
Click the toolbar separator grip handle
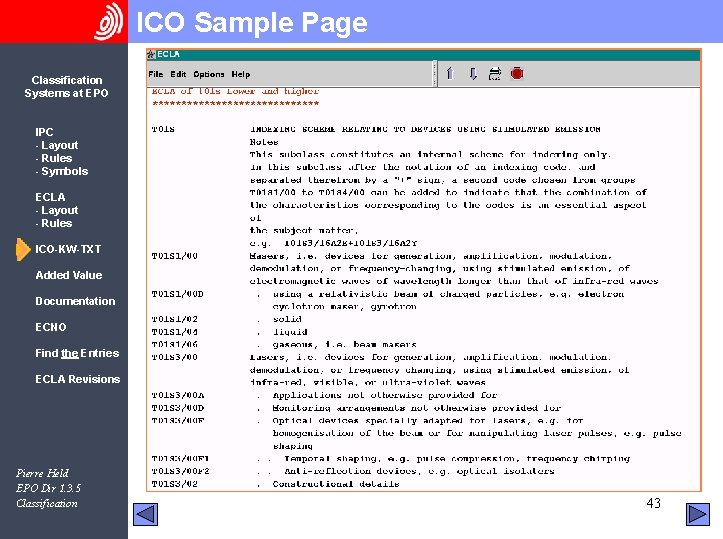tap(435, 74)
